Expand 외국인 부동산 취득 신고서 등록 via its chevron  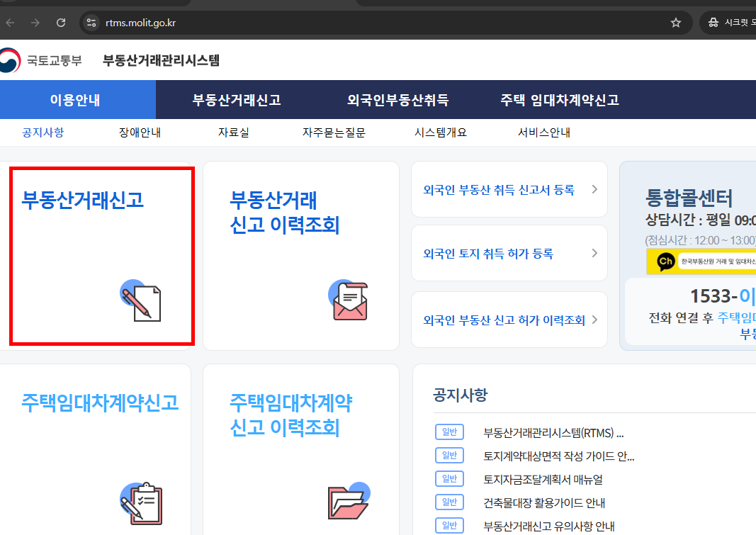click(594, 189)
